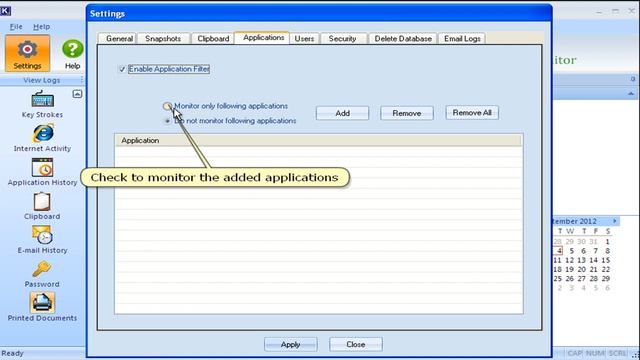Screen dimensions: 640x360
Task: Open the Clipboard settings tab
Action: tap(213, 38)
